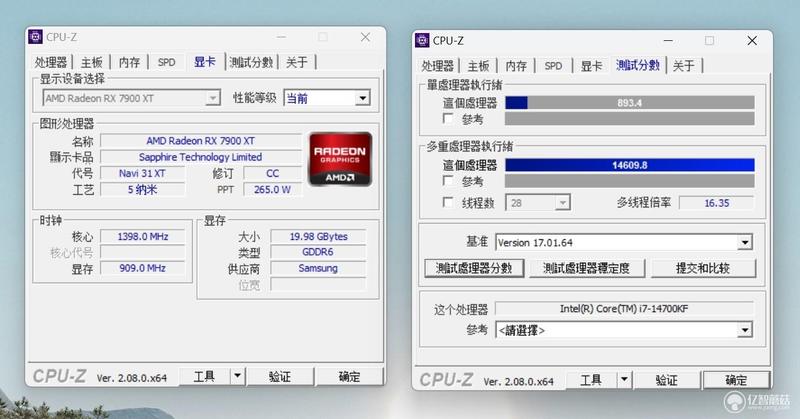Minimize the right CPU-Z window
This screenshot has width=800, height=419.
[668, 40]
